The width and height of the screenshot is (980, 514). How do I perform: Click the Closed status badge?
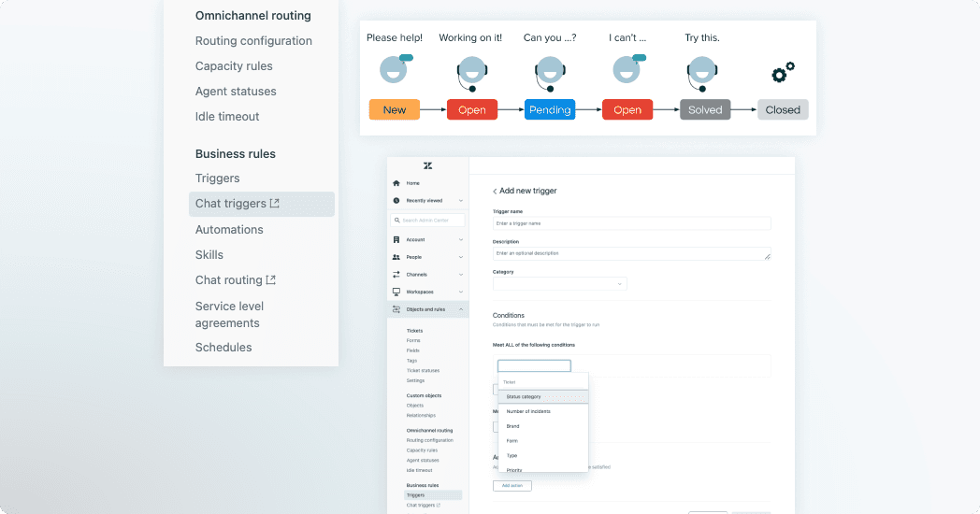tap(783, 110)
